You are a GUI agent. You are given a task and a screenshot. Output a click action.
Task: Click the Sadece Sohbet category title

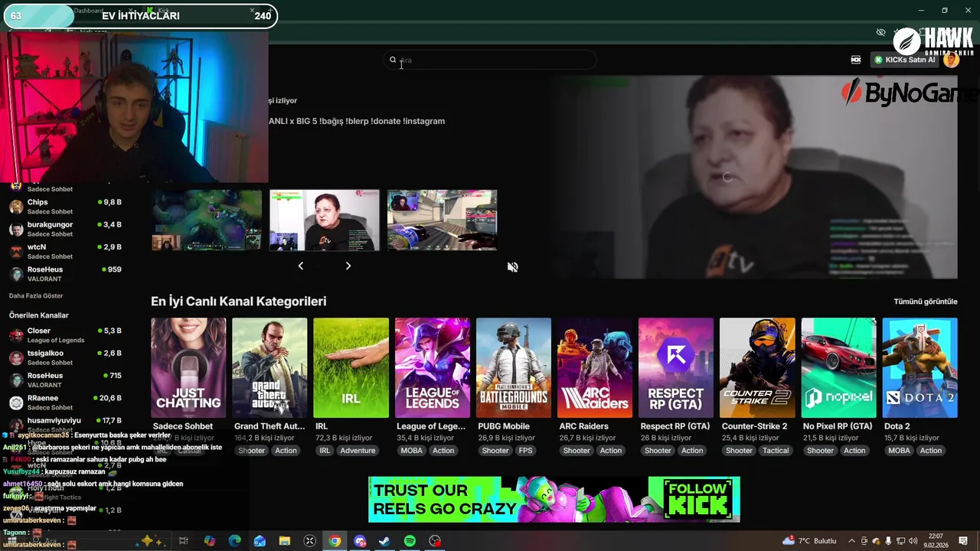(x=183, y=426)
